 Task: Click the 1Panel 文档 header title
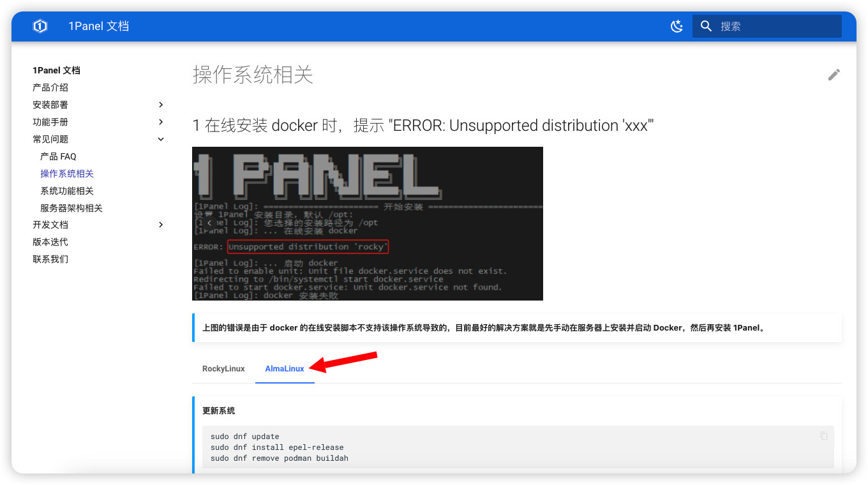click(x=99, y=26)
